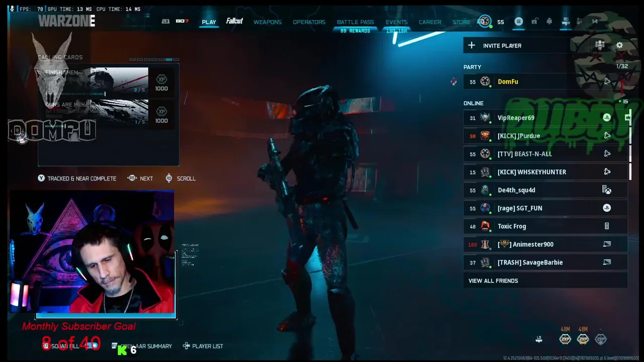
Task: Click Battle.net icon on WHSKEYHUNTER row
Action: (607, 172)
